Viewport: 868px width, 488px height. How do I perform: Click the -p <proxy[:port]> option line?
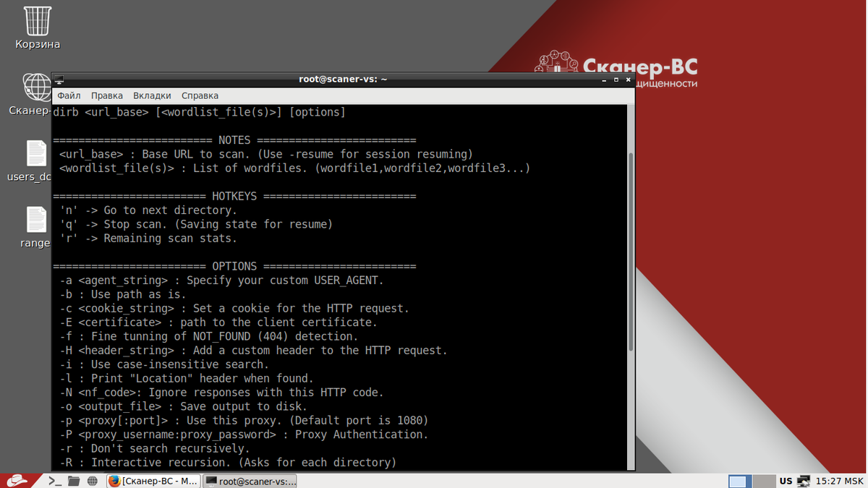tap(244, 420)
